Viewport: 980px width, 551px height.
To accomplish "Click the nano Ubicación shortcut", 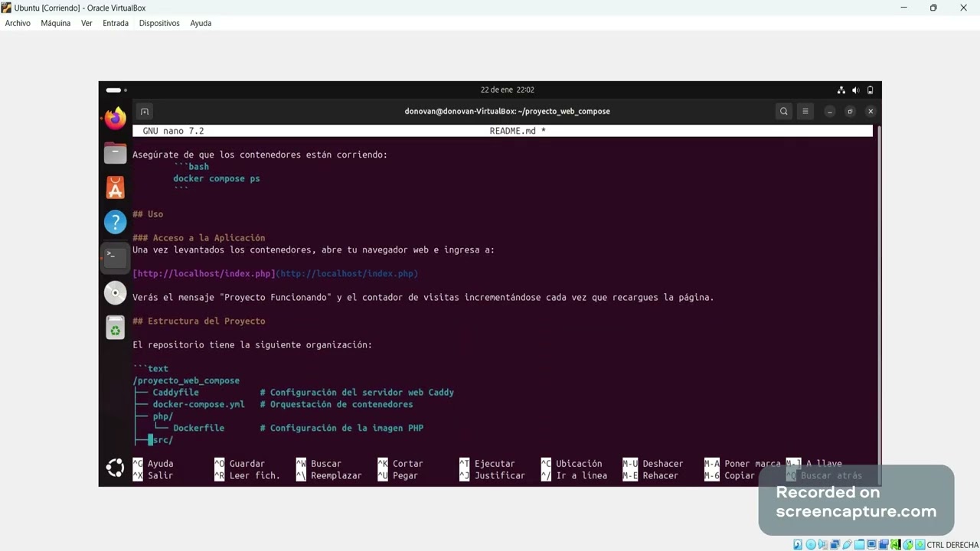I will pos(571,464).
